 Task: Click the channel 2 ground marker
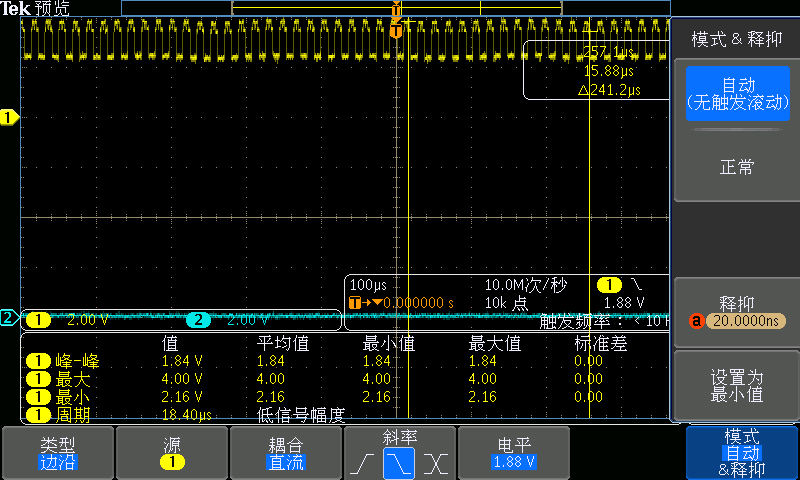click(x=9, y=318)
